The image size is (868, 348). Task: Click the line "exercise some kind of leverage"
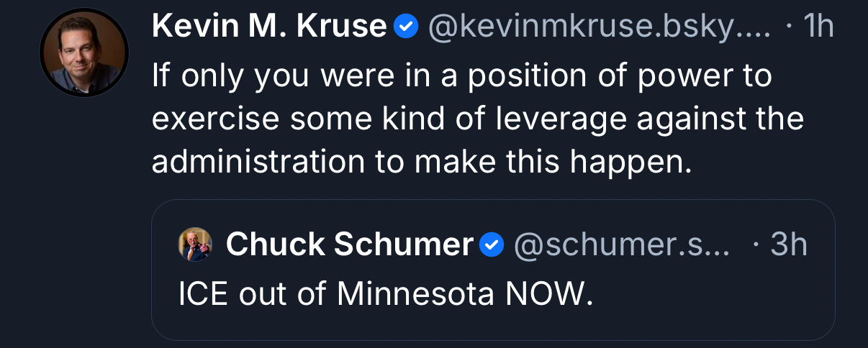tap(477, 119)
